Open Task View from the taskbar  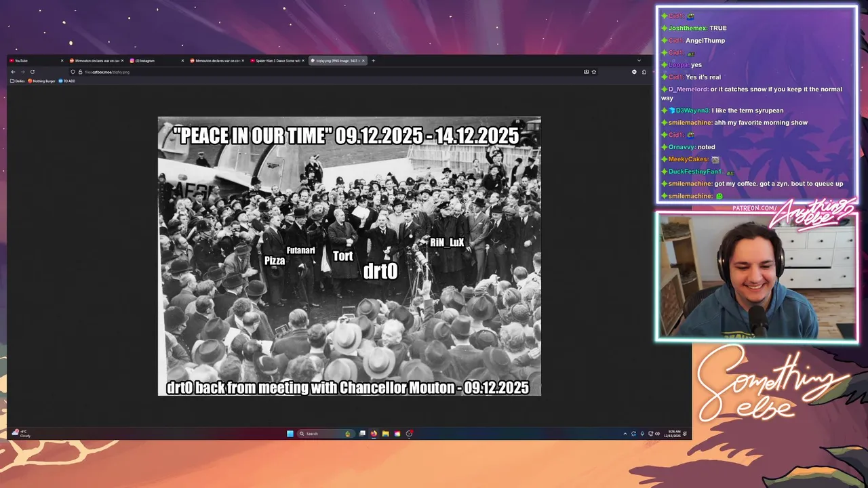click(x=362, y=433)
